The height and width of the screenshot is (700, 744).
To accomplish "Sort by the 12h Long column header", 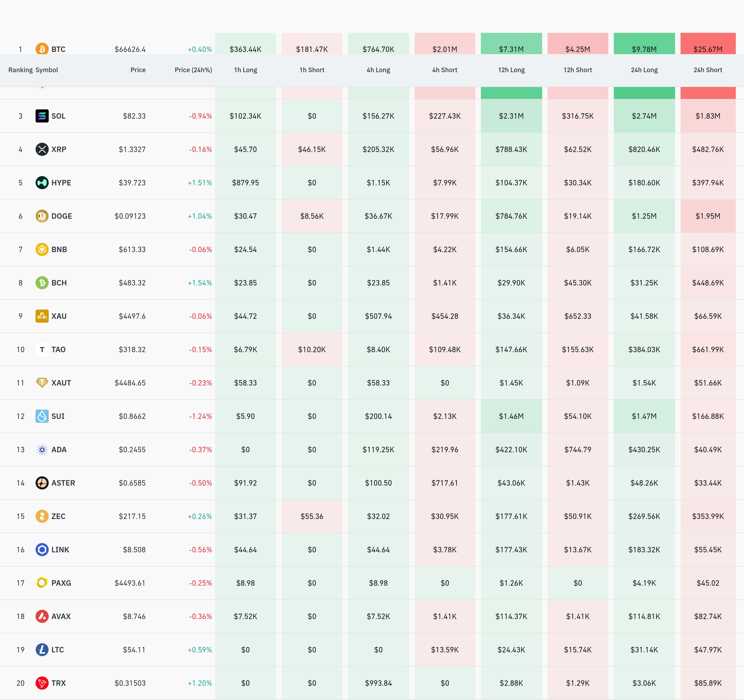I will pos(511,70).
